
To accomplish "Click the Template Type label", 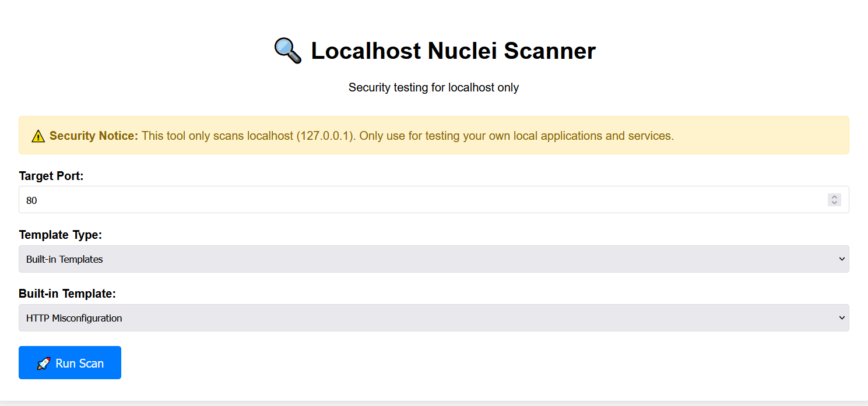I will pyautogui.click(x=60, y=235).
